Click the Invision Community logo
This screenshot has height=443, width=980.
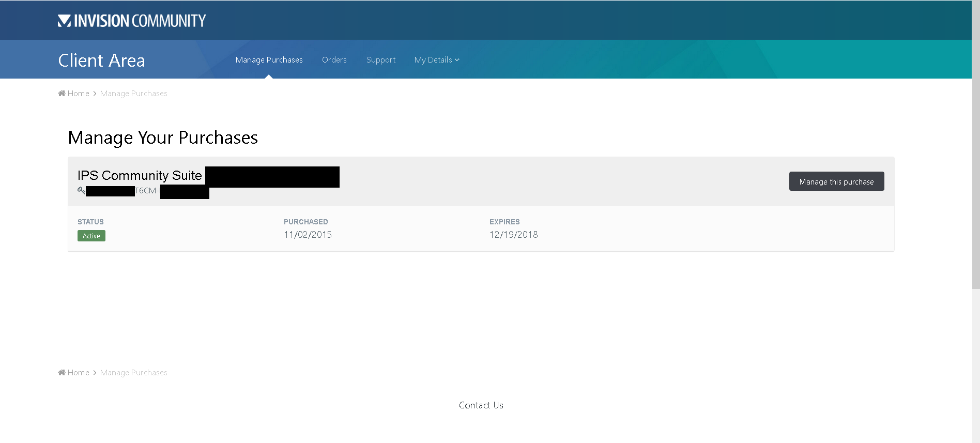132,21
